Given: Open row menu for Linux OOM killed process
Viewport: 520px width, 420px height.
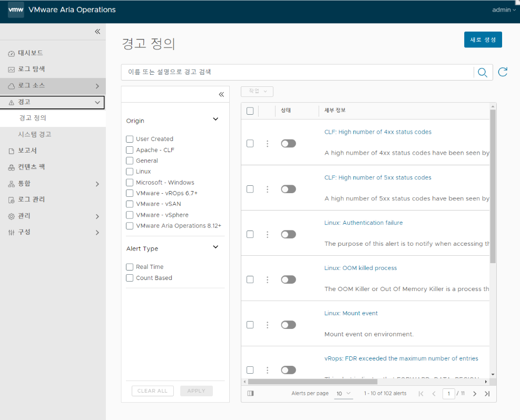Looking at the screenshot, I should tap(267, 280).
